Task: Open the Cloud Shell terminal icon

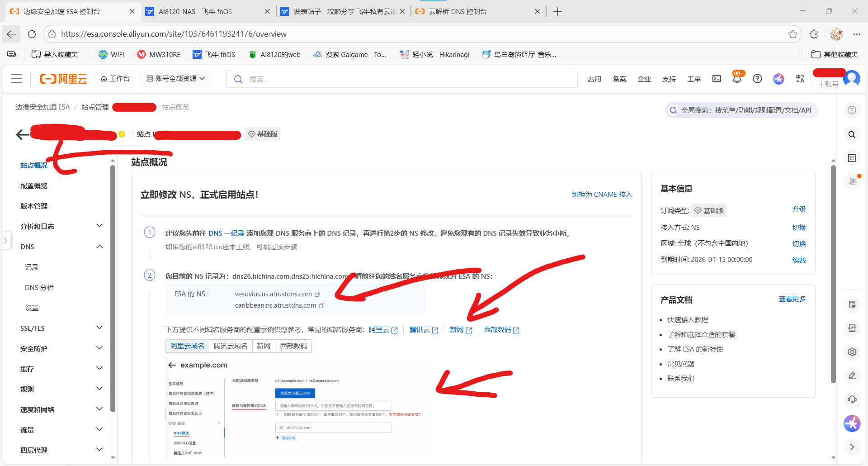Action: (717, 79)
